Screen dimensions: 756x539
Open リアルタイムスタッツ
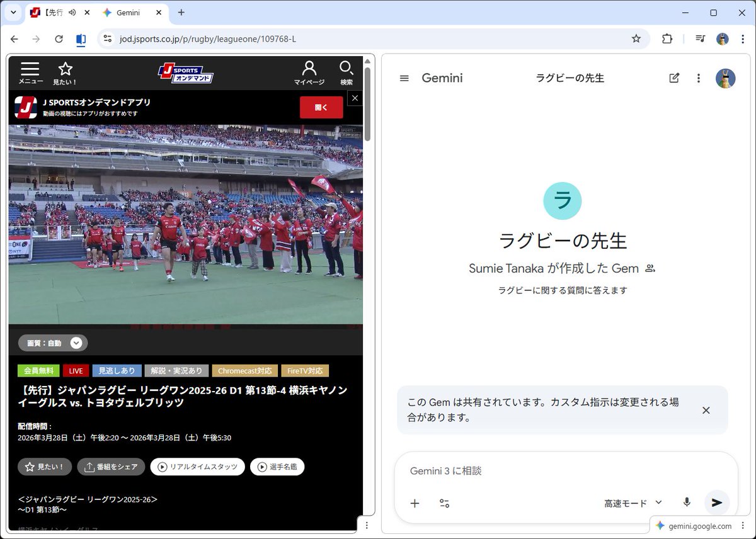click(197, 467)
